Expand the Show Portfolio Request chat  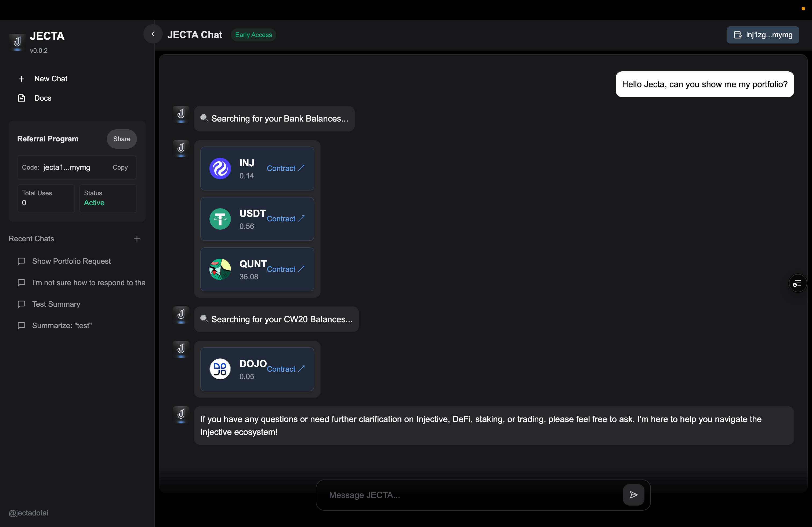click(x=71, y=261)
